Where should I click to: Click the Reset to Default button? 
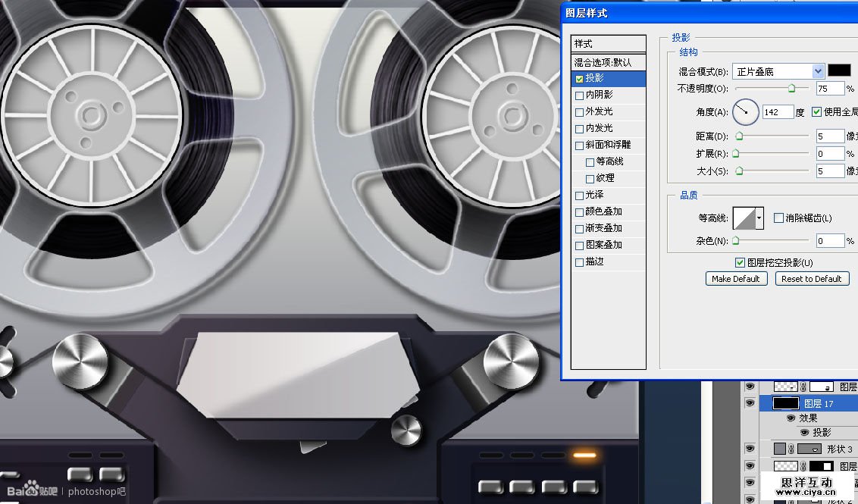pyautogui.click(x=812, y=279)
